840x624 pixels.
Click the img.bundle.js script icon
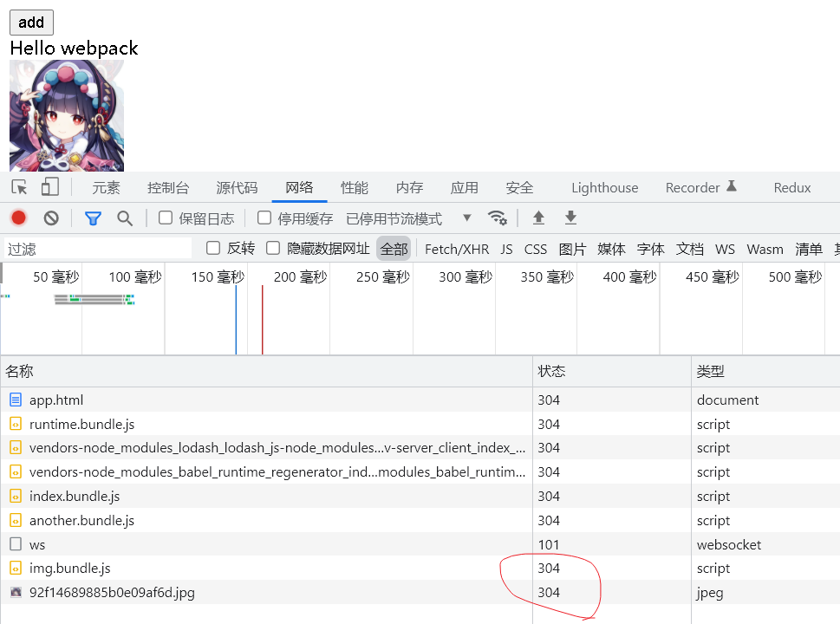click(16, 569)
